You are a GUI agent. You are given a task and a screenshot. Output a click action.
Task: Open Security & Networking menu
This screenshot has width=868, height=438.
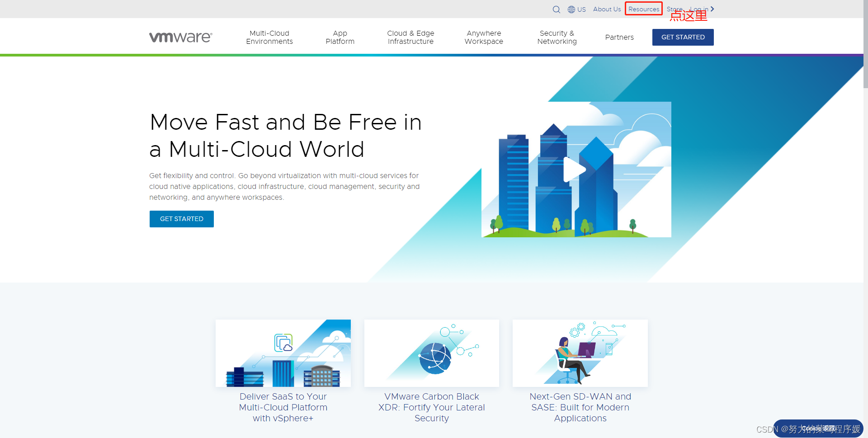(x=557, y=38)
